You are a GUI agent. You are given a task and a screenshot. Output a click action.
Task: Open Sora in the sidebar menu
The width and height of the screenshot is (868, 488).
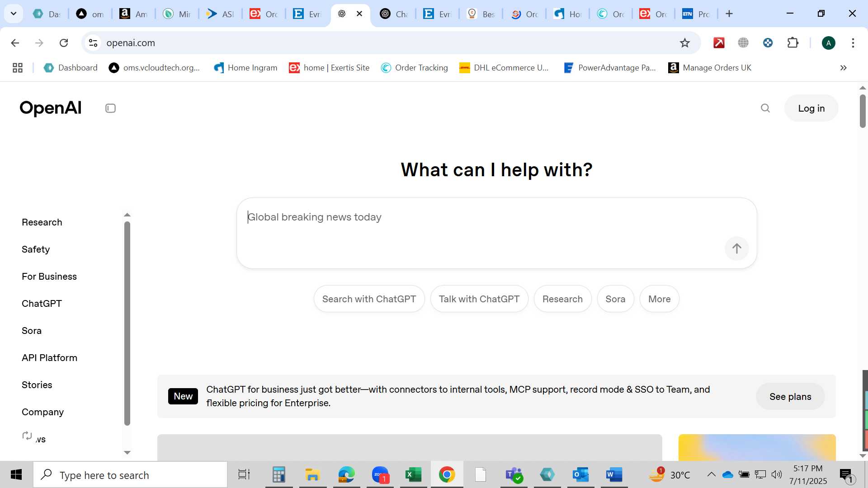pos(32,331)
